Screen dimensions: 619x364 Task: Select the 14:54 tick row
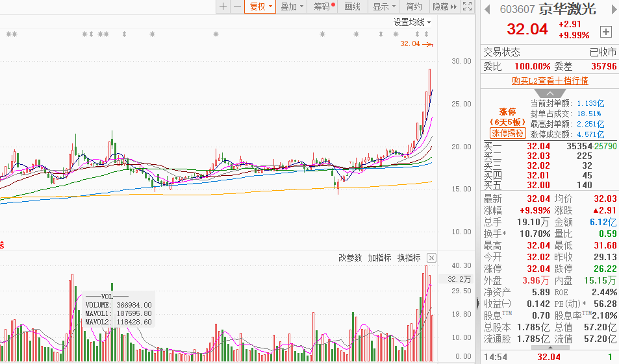click(x=550, y=358)
